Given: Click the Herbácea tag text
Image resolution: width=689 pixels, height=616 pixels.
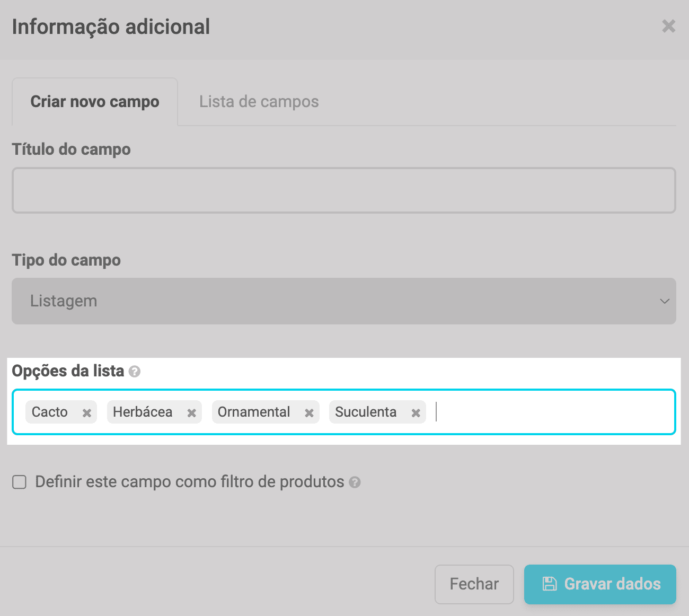Looking at the screenshot, I should point(143,412).
